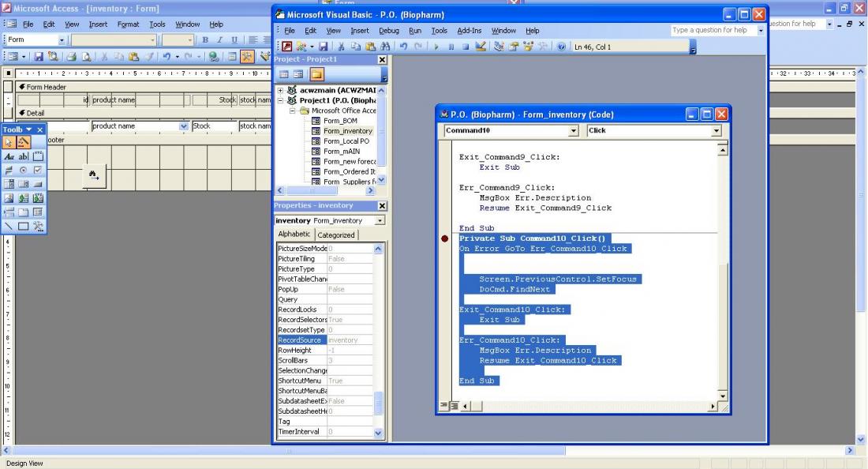
Task: Switch to the Categorized properties tab
Action: pos(336,234)
